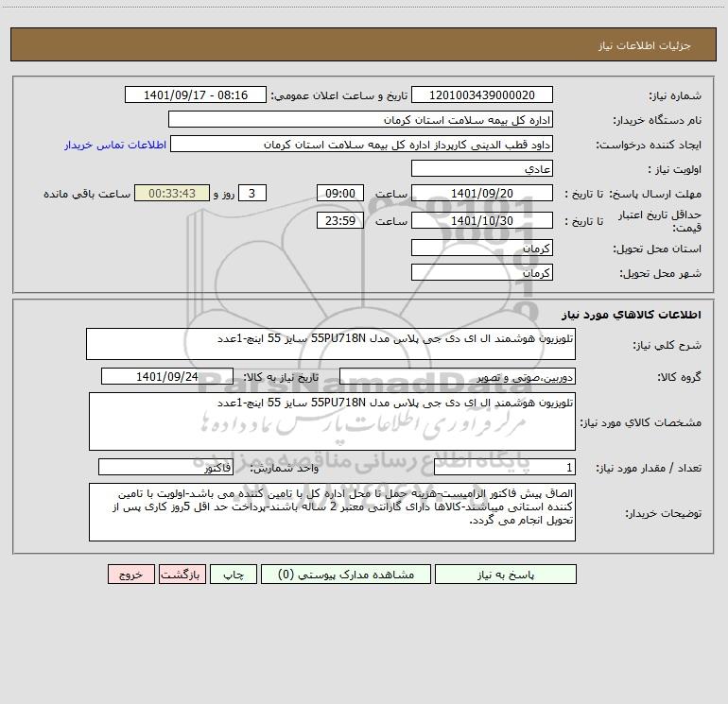The image size is (728, 704).
Task: Click the شرح کلی نیاز label
Action: 667,345
